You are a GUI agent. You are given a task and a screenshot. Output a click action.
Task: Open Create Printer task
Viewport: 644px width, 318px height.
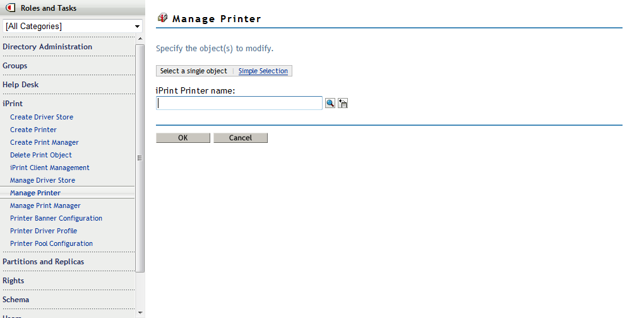33,130
